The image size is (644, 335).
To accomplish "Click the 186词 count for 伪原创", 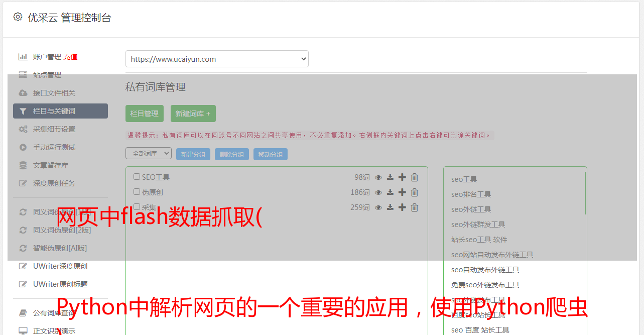I will (x=360, y=192).
